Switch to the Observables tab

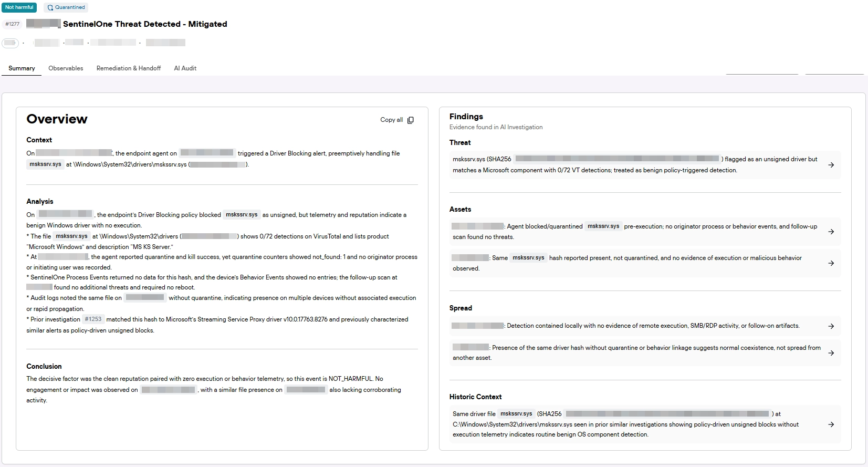click(66, 68)
